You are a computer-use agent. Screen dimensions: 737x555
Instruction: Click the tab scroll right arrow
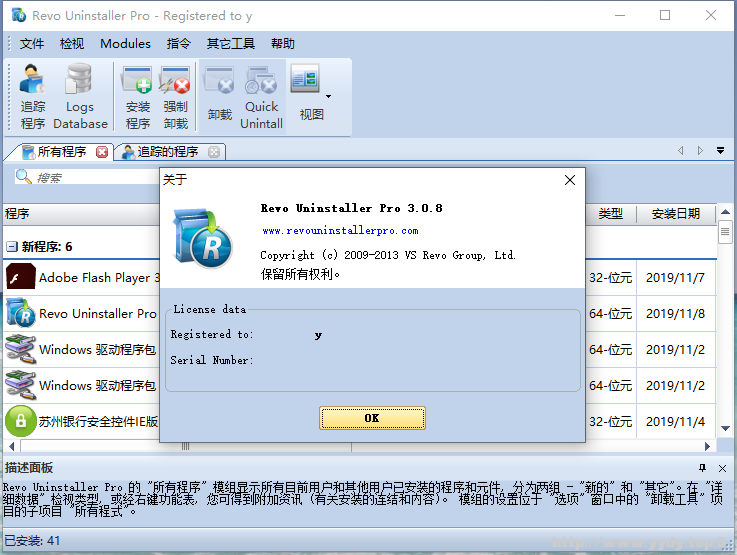(700, 150)
